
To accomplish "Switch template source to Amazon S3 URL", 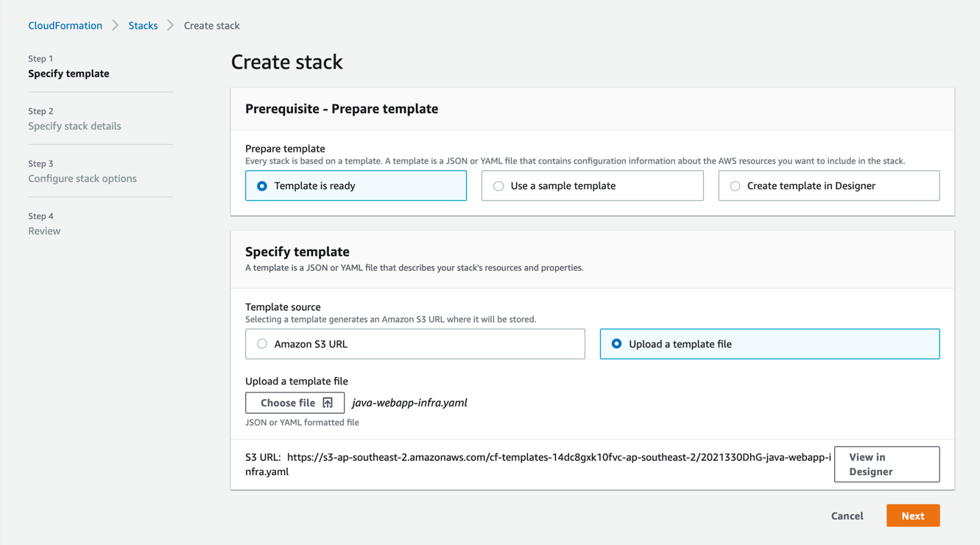I will (262, 344).
